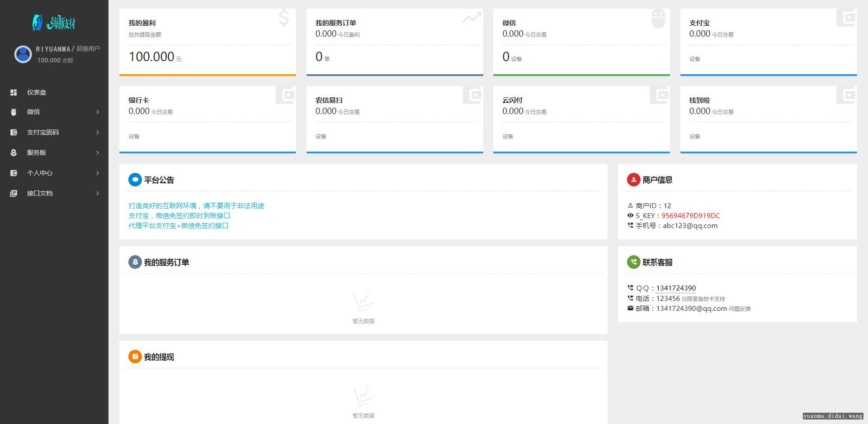Click the phone icon beside 电话
Screen dimensions: 868x424
(630, 298)
